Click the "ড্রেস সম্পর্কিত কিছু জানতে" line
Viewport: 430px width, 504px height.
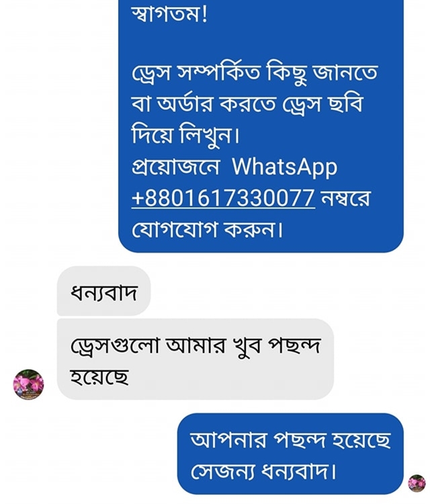point(255,72)
